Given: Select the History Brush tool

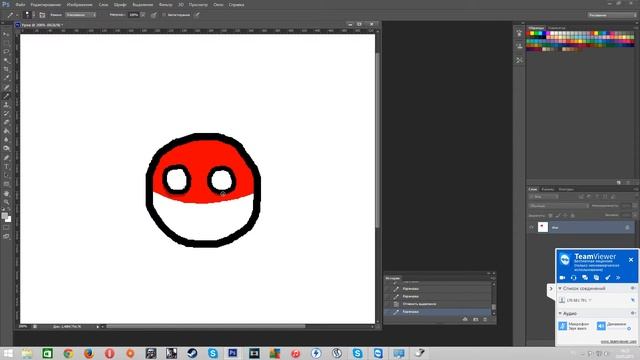Looking at the screenshot, I should pyautogui.click(x=6, y=113).
